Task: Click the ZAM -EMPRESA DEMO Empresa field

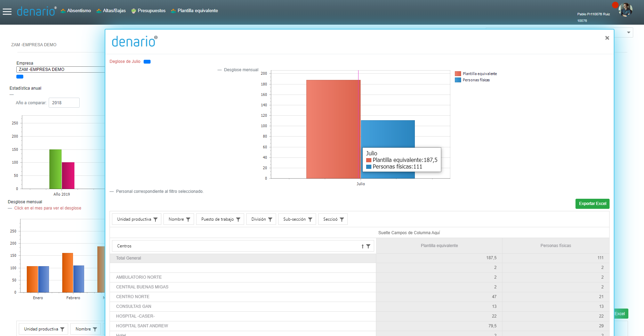Action: tap(61, 69)
